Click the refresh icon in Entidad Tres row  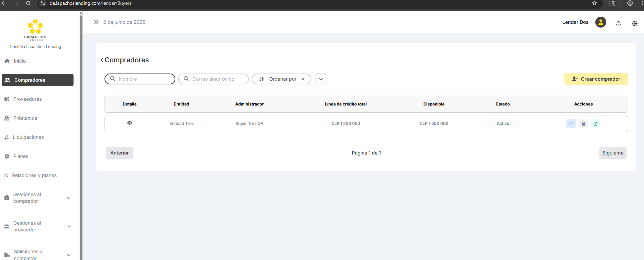click(x=571, y=124)
